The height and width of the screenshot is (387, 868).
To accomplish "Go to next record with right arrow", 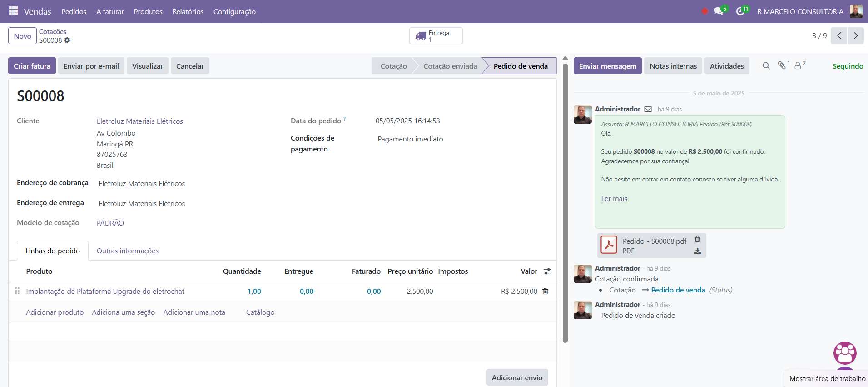I will pos(856,36).
